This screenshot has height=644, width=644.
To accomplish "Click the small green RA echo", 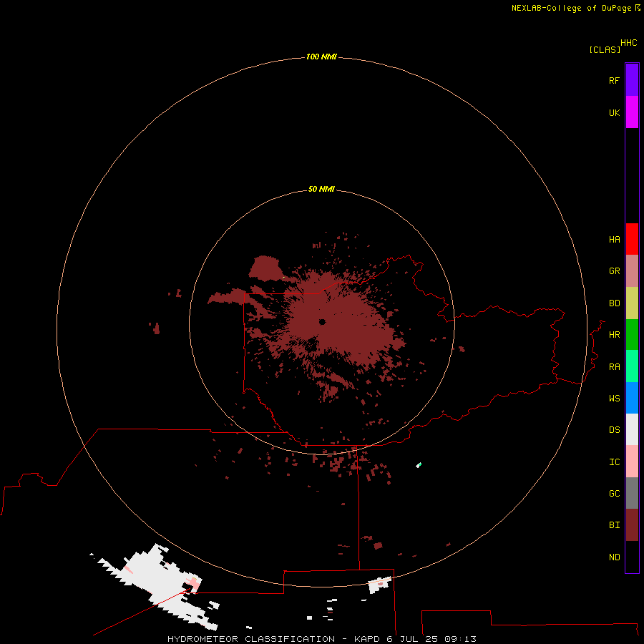I will (x=419, y=465).
